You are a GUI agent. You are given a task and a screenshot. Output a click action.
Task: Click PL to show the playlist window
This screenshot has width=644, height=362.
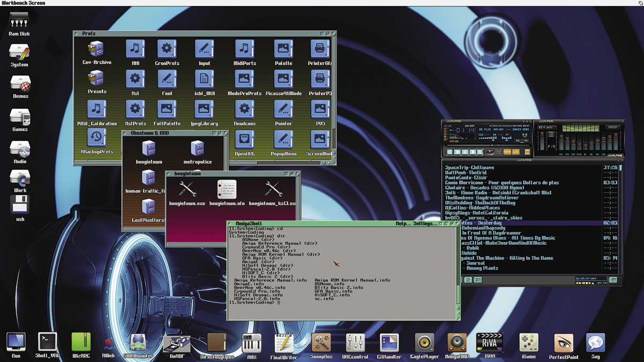click(526, 141)
